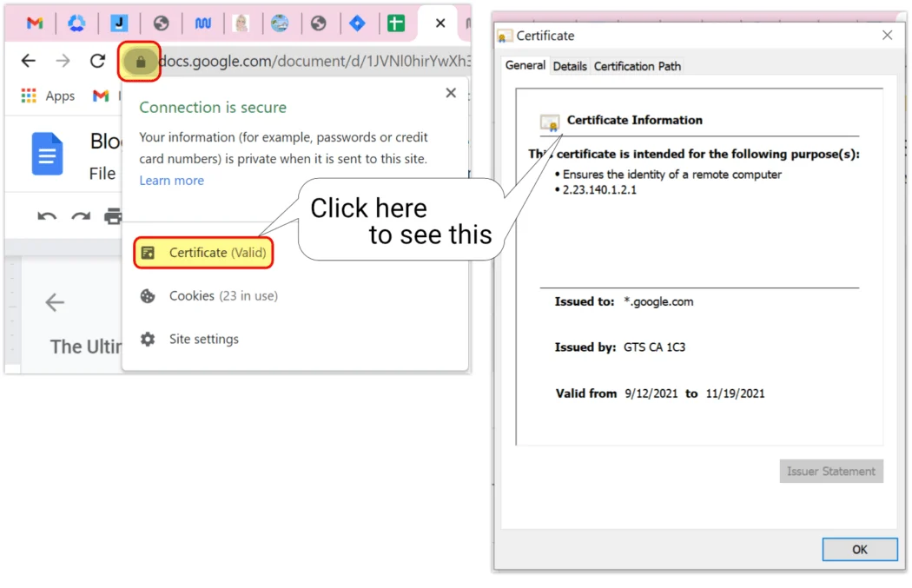Open the Certification Path tab
The width and height of the screenshot is (912, 588).
(638, 66)
